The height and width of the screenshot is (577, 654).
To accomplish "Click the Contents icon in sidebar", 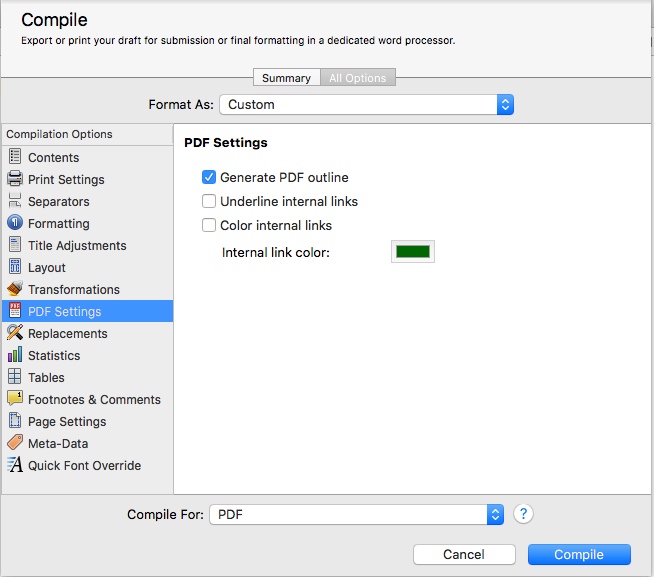I will pyautogui.click(x=15, y=157).
